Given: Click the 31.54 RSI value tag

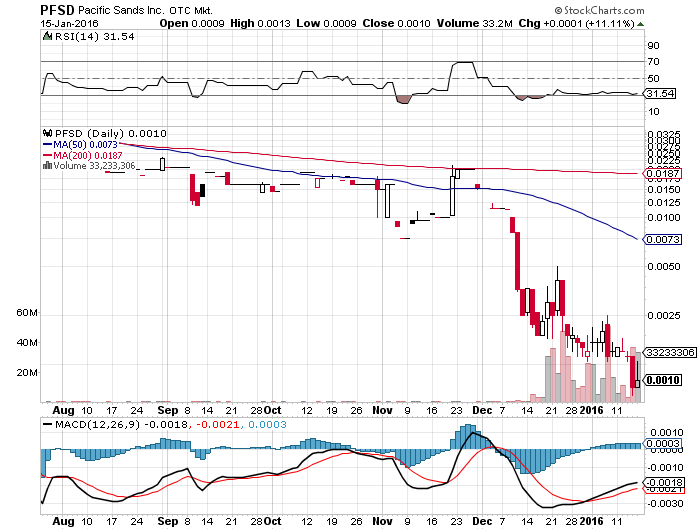Looking at the screenshot, I should pos(660,94).
